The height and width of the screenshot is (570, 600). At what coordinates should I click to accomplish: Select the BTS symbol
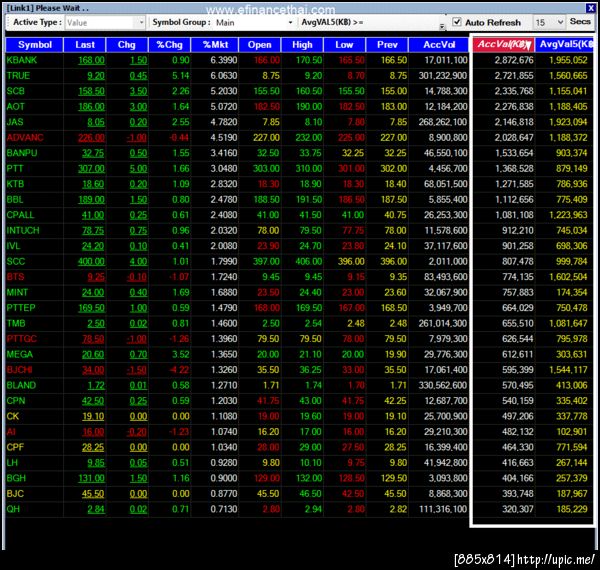(15, 277)
